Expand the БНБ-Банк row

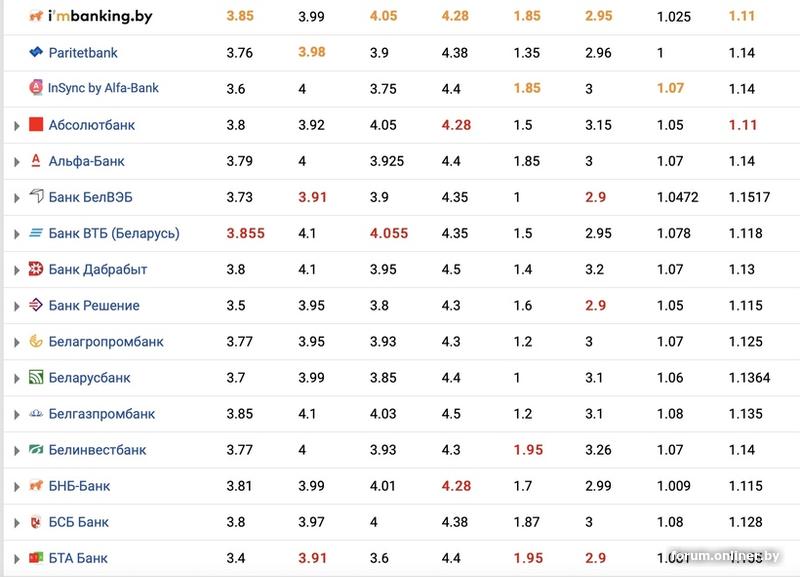(16, 486)
